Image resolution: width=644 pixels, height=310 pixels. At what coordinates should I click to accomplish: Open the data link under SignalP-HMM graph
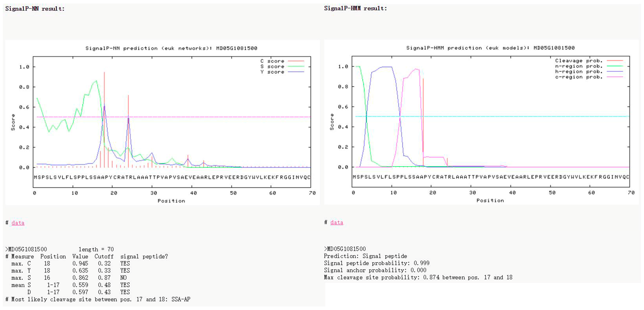(x=337, y=222)
